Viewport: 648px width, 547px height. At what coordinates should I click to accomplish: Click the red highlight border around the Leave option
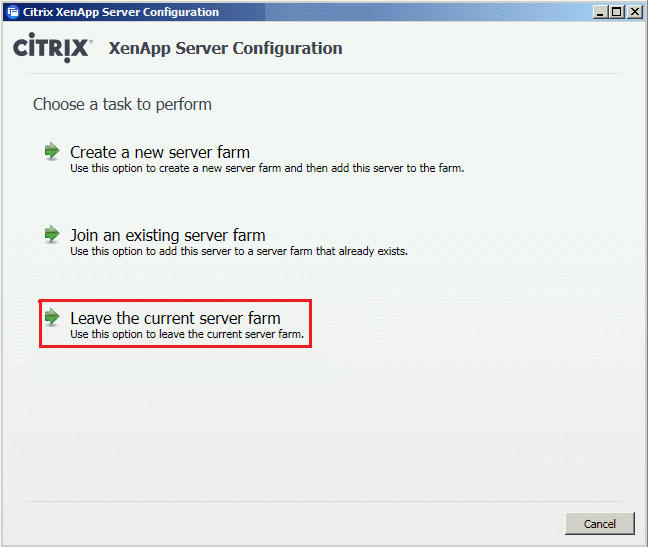click(175, 301)
